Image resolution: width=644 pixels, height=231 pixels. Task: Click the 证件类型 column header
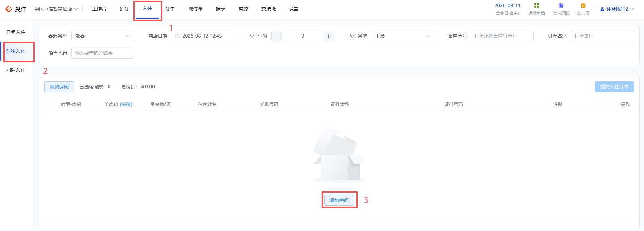[x=340, y=104]
